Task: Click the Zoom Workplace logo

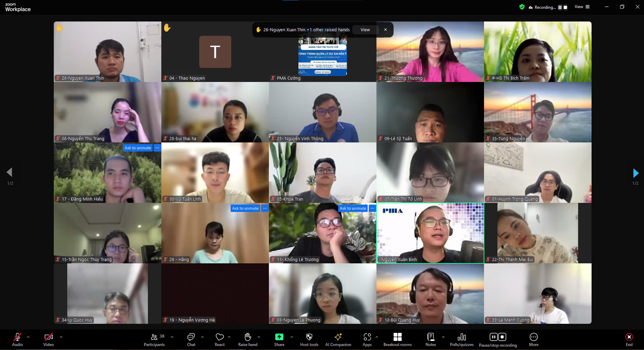Action: 18,7
